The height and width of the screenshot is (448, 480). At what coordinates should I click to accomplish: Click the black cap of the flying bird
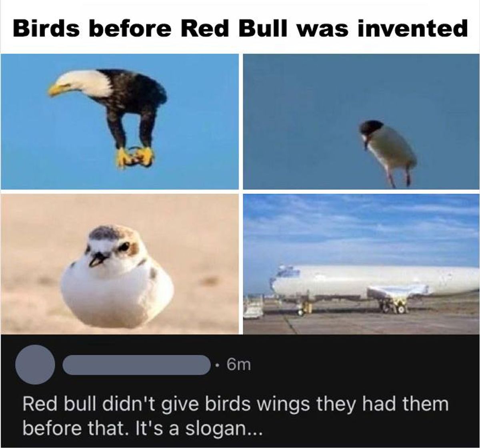pos(371,128)
